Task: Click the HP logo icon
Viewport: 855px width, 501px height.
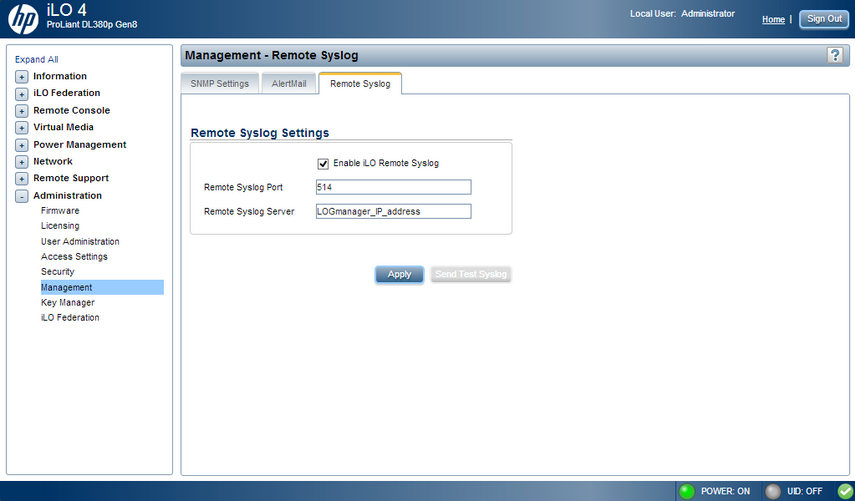Action: (23, 19)
